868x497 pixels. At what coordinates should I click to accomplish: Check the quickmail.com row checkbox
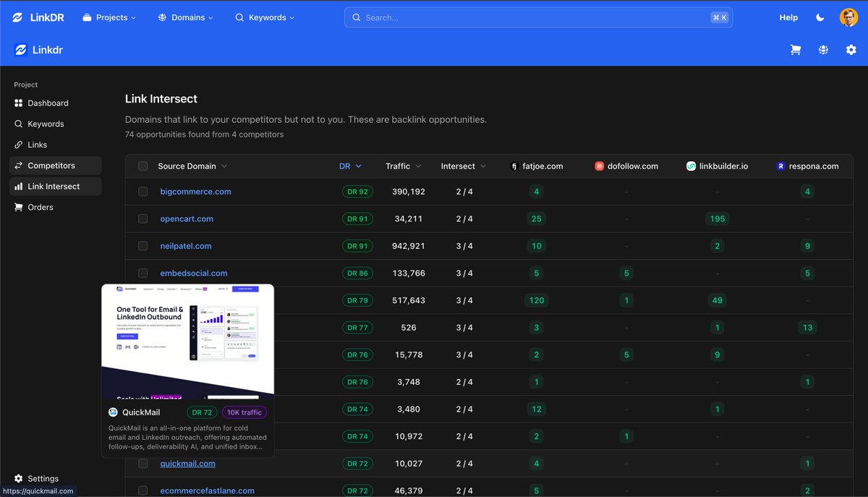(143, 464)
